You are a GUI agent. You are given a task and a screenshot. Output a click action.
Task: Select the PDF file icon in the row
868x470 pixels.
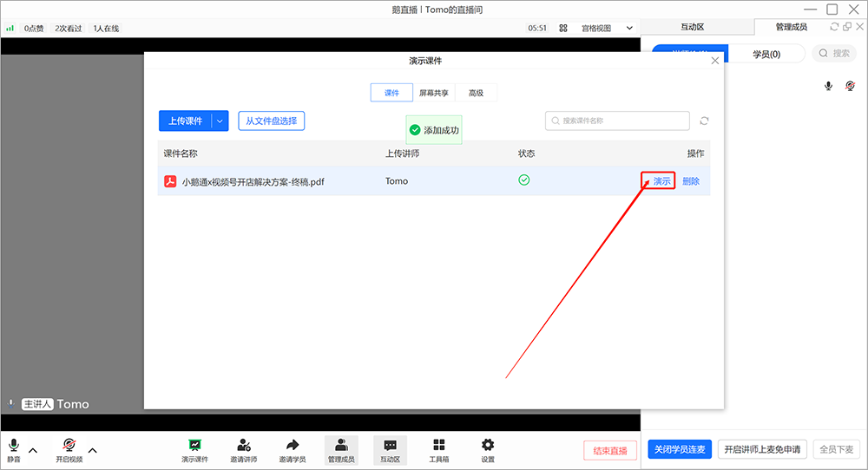(170, 181)
